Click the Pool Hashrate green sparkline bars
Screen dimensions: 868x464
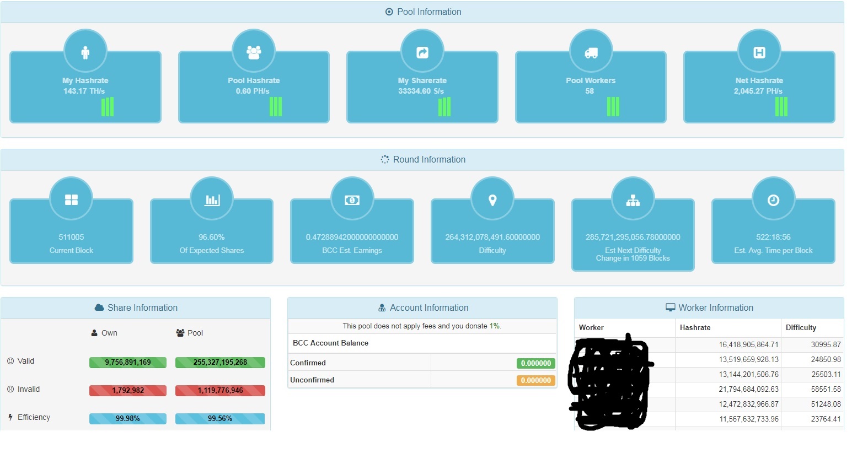[276, 106]
